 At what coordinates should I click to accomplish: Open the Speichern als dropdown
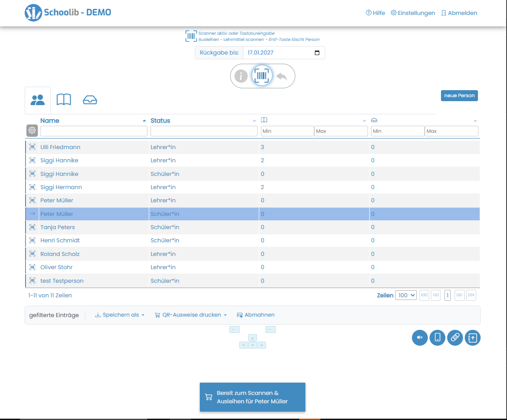tap(120, 314)
